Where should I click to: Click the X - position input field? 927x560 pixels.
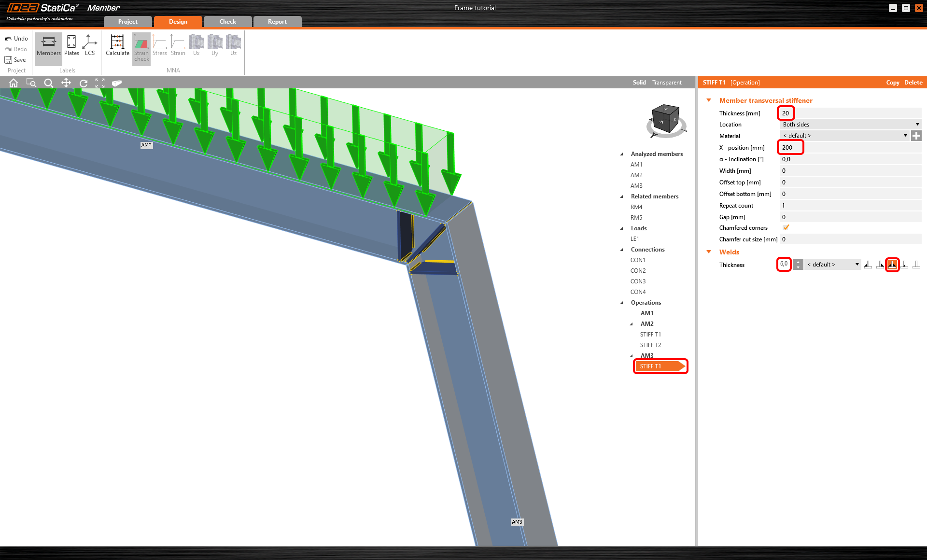pos(850,148)
